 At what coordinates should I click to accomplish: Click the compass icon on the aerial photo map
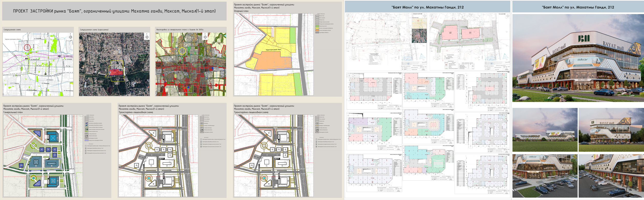147,37
